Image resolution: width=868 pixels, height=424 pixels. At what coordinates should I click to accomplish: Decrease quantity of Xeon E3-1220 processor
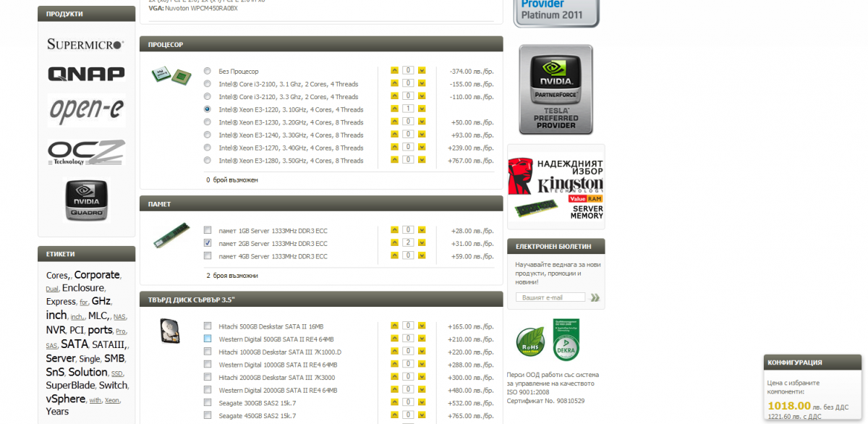point(422,109)
